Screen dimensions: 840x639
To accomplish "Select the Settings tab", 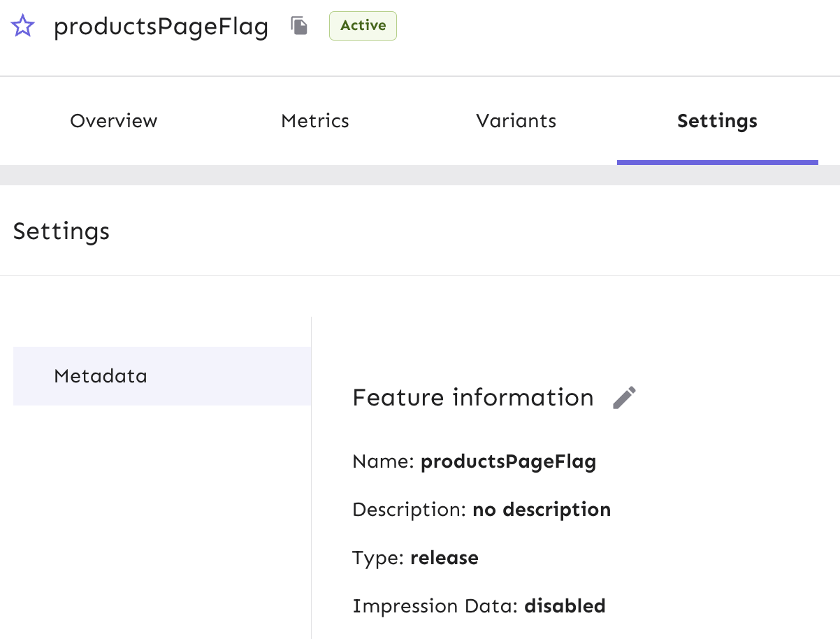I will (717, 120).
